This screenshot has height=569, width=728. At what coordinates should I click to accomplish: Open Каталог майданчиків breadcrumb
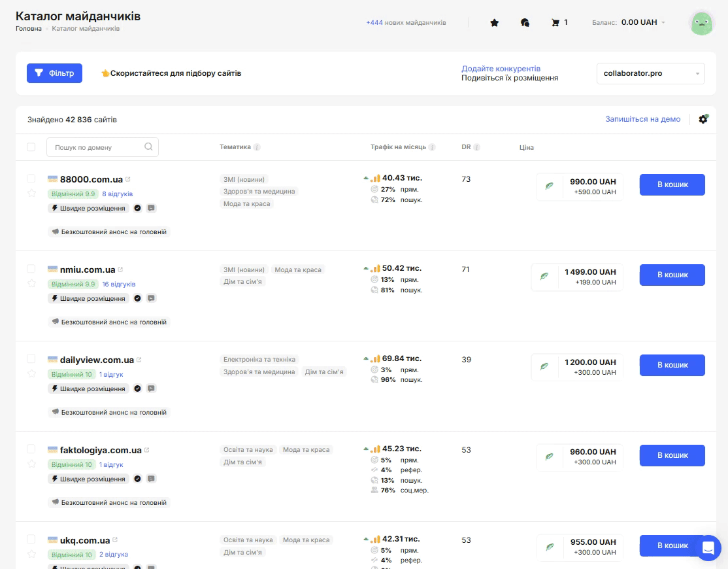coord(86,29)
